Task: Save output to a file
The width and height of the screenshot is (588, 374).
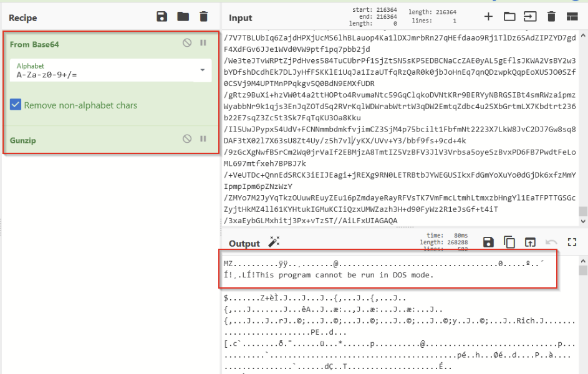Action: pos(488,242)
